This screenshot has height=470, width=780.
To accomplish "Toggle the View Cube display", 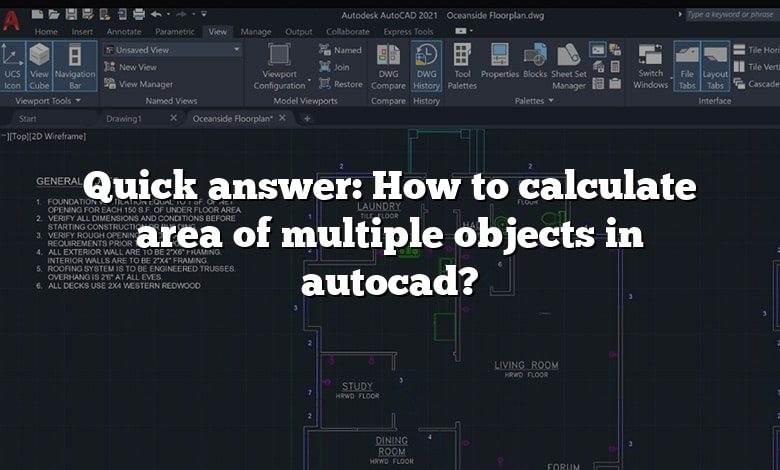I will [x=40, y=65].
